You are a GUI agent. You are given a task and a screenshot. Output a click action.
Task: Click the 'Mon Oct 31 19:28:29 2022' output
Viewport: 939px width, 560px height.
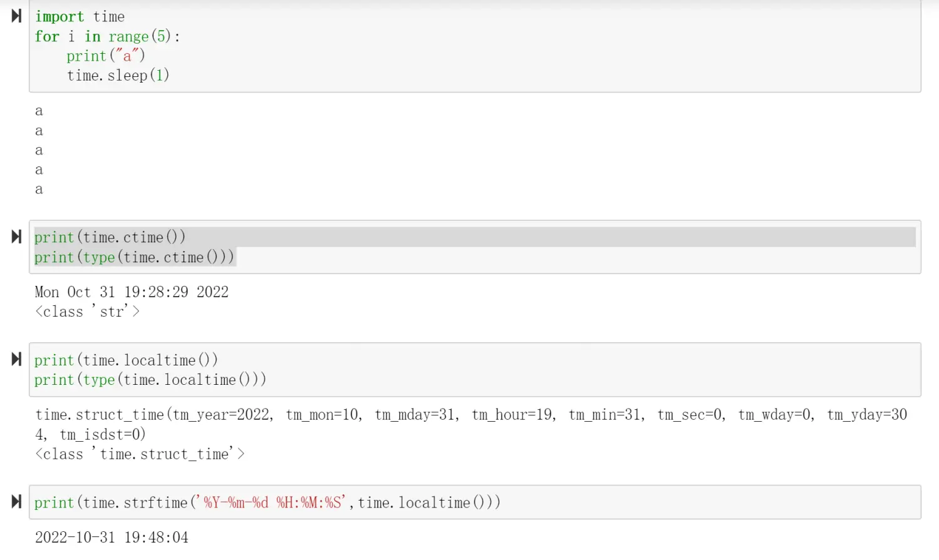(131, 292)
